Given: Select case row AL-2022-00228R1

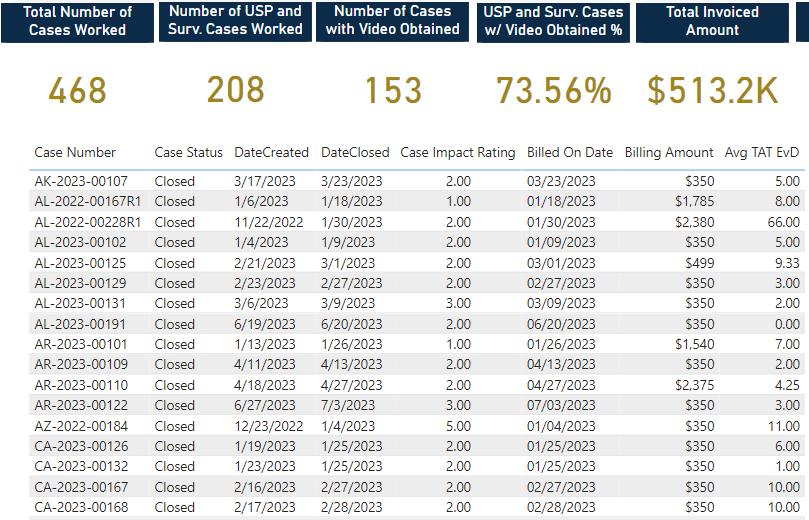Looking at the screenshot, I should coord(417,222).
